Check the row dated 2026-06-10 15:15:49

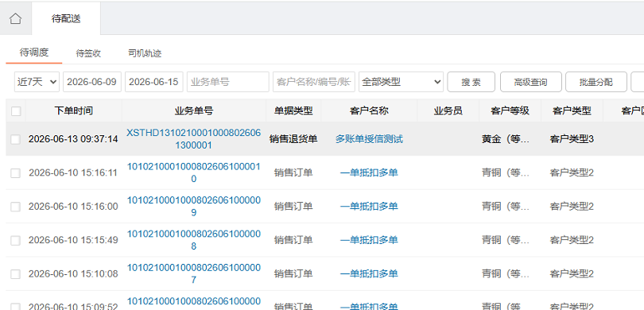(15, 240)
